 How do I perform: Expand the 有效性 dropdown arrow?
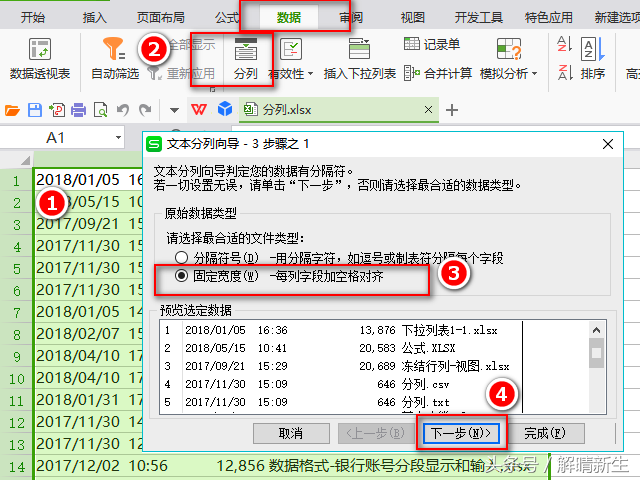(x=310, y=74)
